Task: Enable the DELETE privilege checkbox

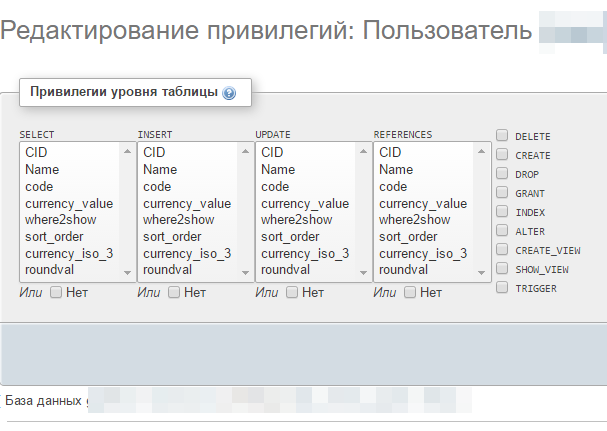Action: click(502, 135)
